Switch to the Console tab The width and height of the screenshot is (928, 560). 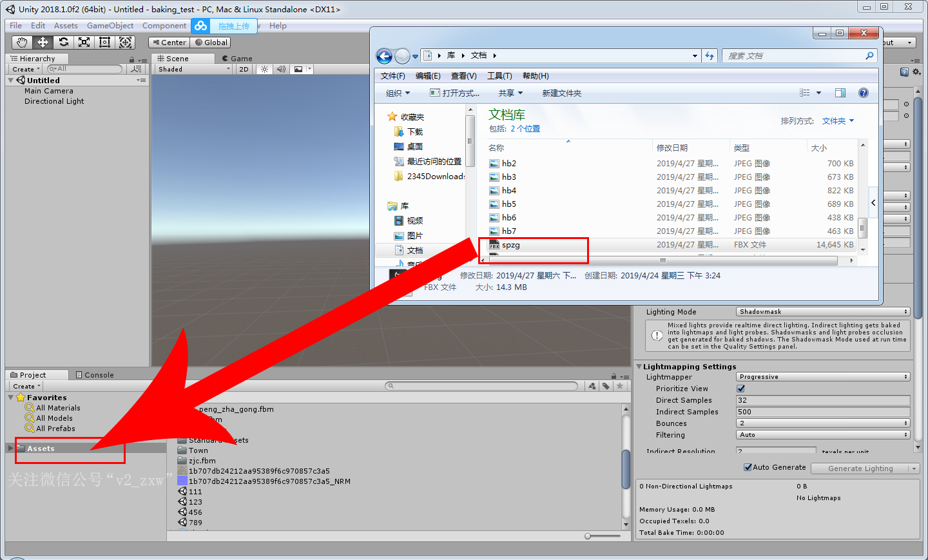pos(95,375)
